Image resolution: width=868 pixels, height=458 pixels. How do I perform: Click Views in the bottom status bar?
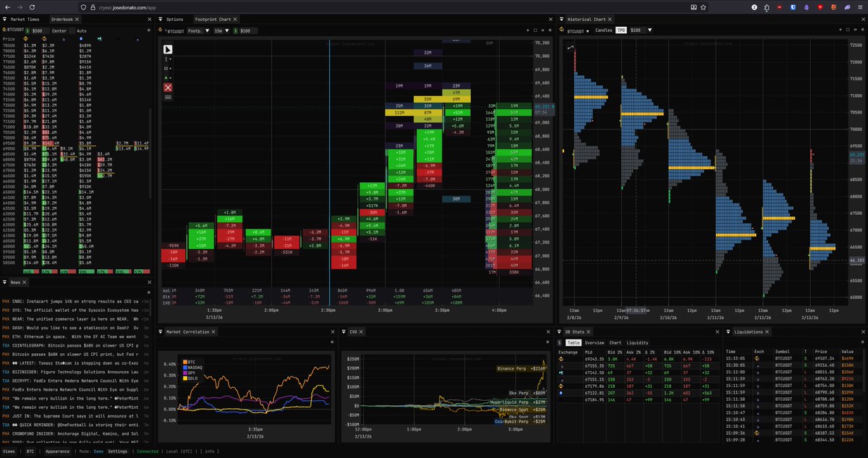tap(9, 451)
